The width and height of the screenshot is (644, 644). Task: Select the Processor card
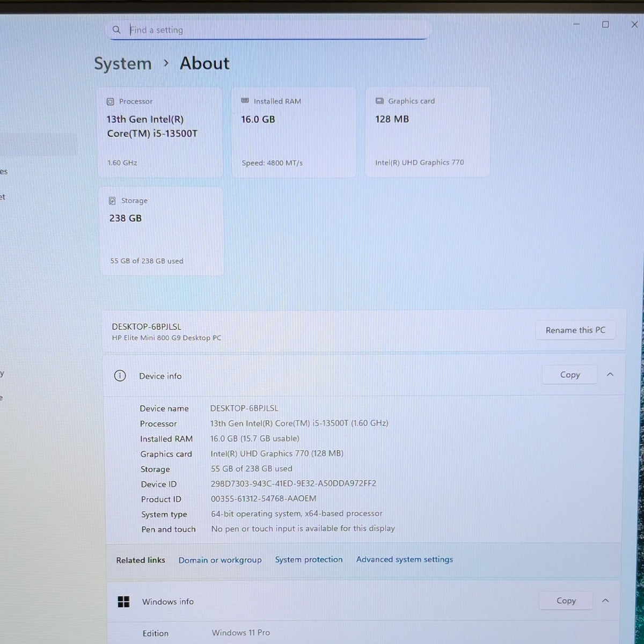tap(160, 132)
